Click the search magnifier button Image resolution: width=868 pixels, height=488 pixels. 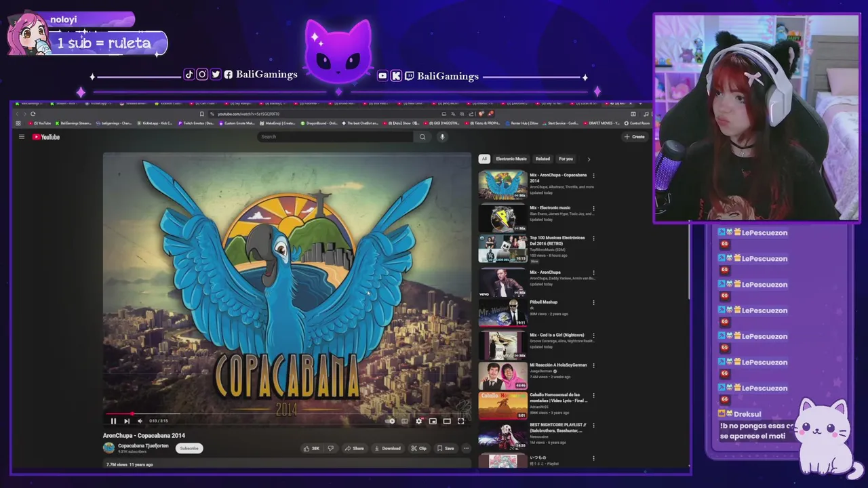click(x=422, y=137)
